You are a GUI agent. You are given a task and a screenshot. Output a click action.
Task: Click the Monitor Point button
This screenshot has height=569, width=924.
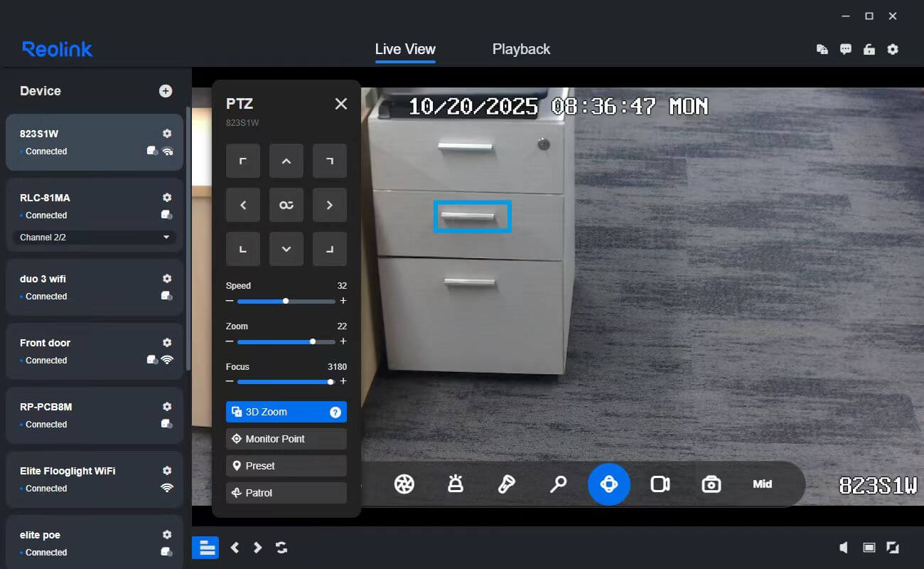tap(286, 439)
